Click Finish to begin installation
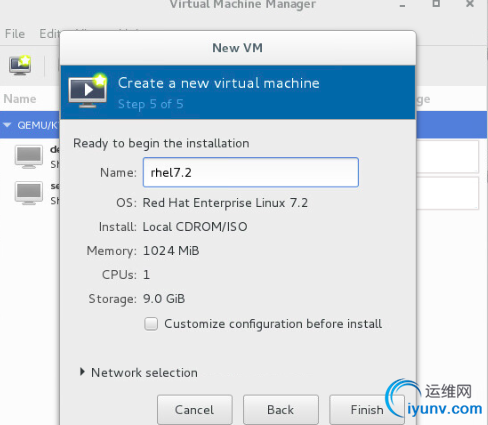The width and height of the screenshot is (488, 425). (367, 410)
